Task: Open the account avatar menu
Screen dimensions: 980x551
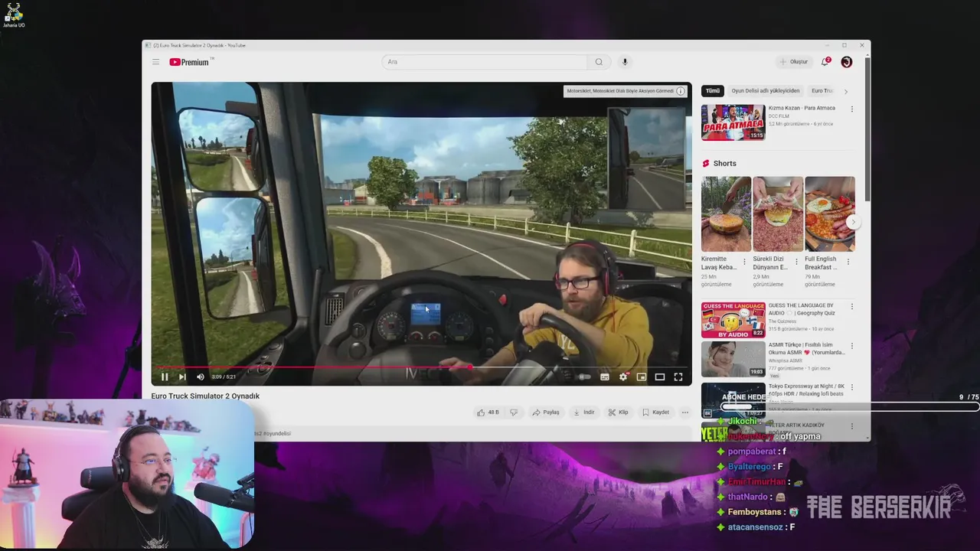Action: click(x=846, y=62)
